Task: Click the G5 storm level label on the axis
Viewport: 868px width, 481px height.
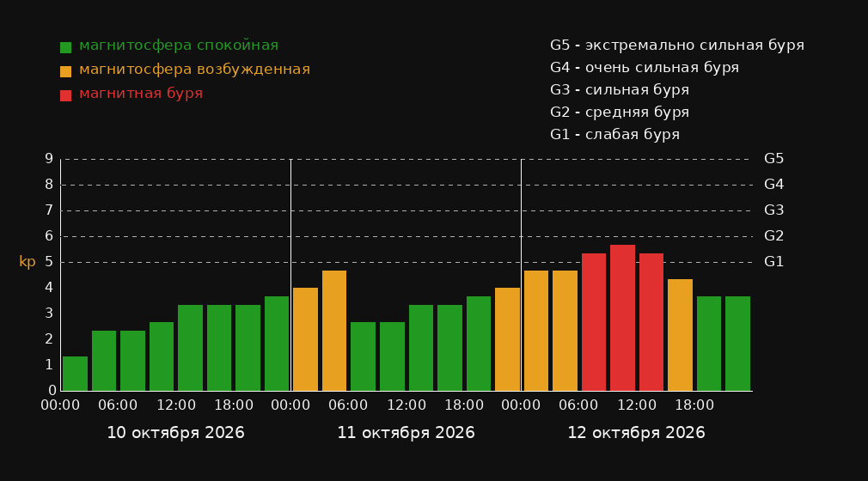Action: (773, 159)
